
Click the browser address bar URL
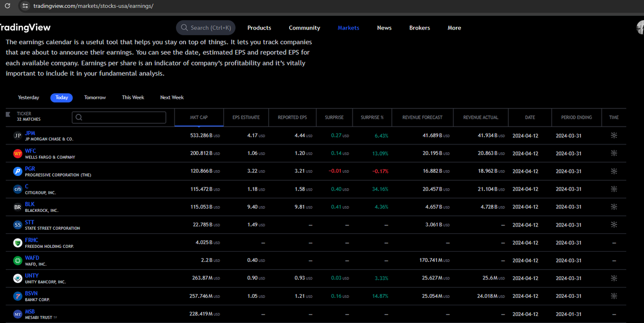click(93, 6)
